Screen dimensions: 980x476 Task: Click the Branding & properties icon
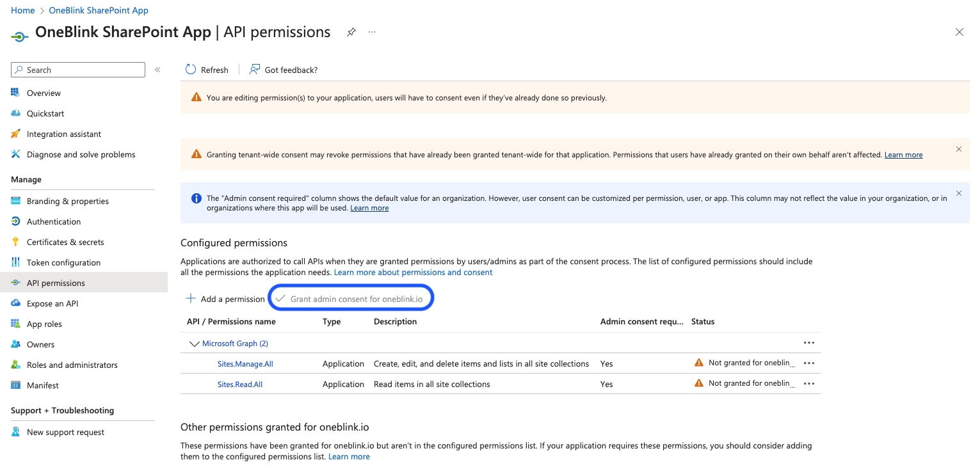[x=15, y=201]
